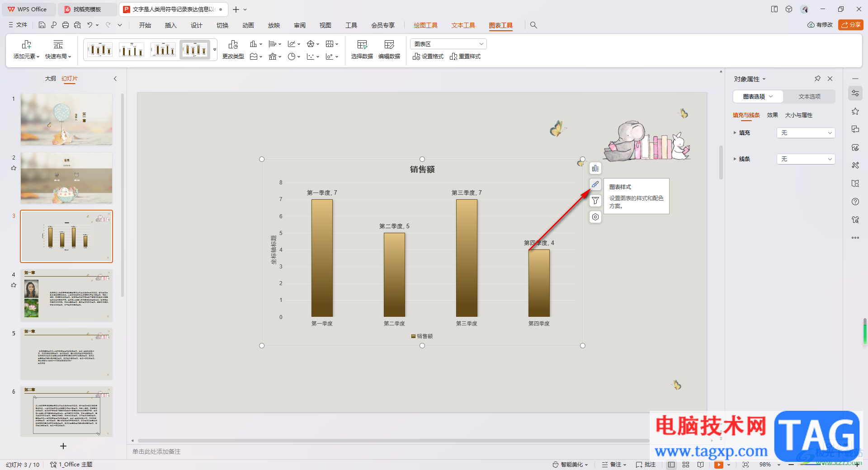
Task: Select the third chart style thumbnail in the ribbon
Action: pos(163,49)
